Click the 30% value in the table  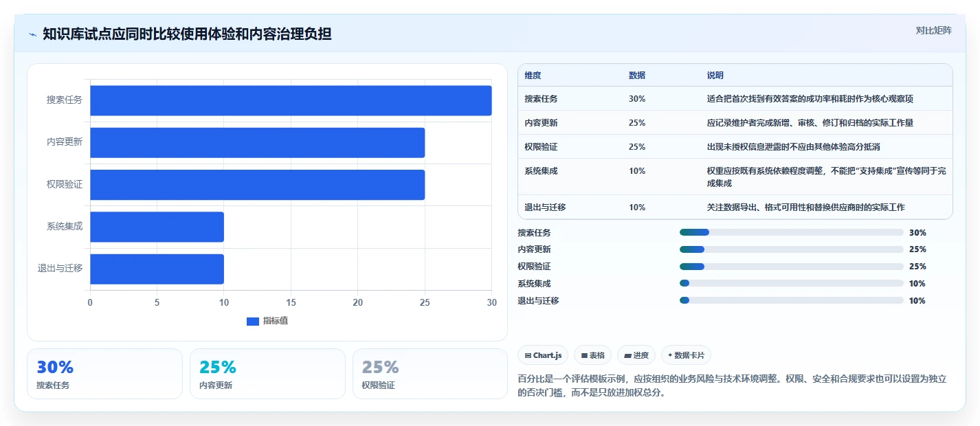(637, 99)
